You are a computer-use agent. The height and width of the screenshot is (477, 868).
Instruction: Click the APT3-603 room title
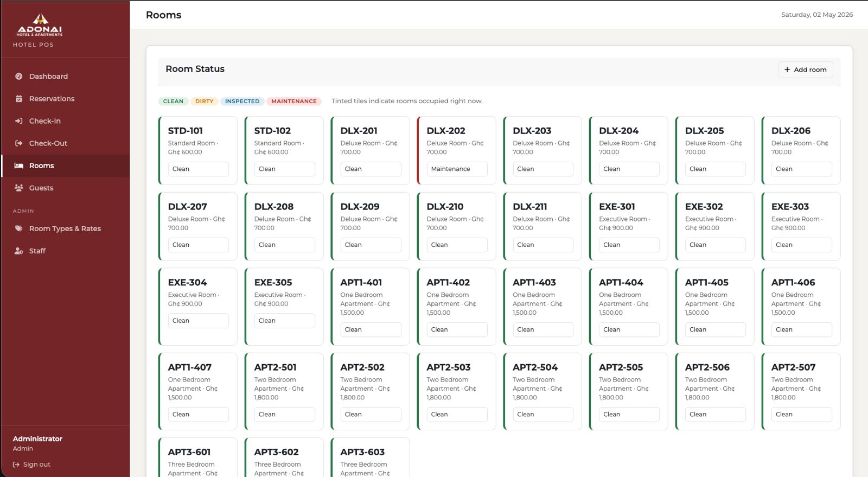[362, 452]
